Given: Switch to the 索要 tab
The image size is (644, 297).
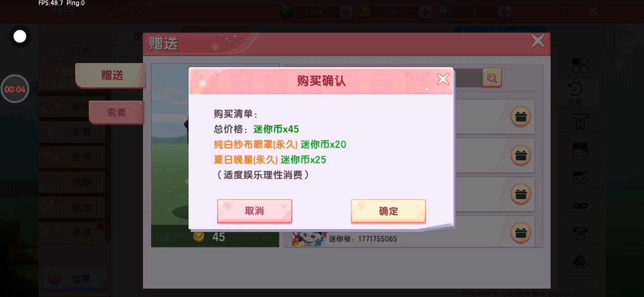Looking at the screenshot, I should [x=117, y=112].
